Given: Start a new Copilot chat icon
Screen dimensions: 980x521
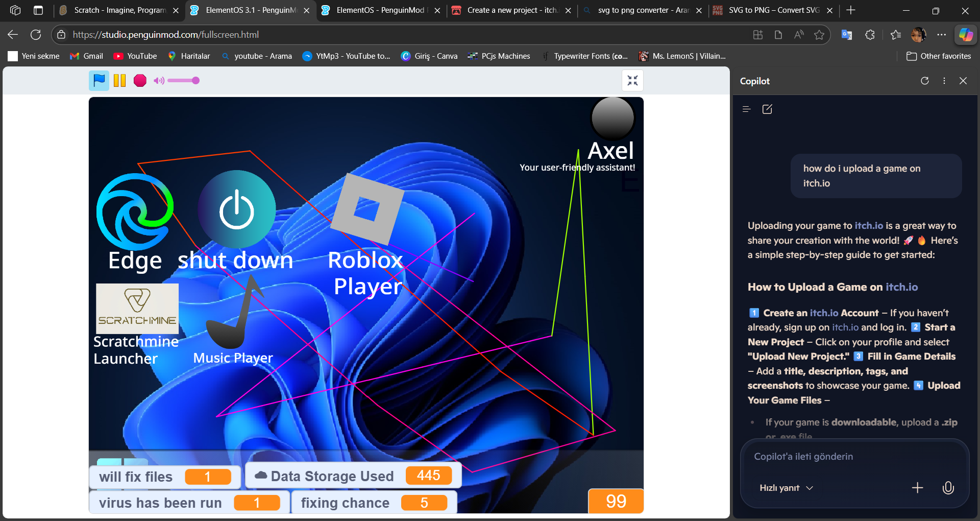Looking at the screenshot, I should (x=767, y=109).
